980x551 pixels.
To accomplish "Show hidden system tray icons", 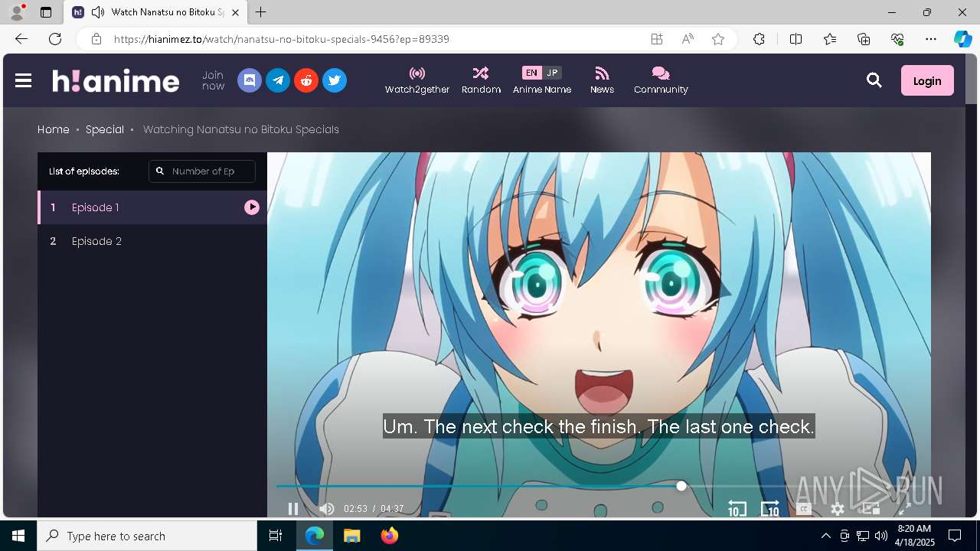I will point(825,536).
